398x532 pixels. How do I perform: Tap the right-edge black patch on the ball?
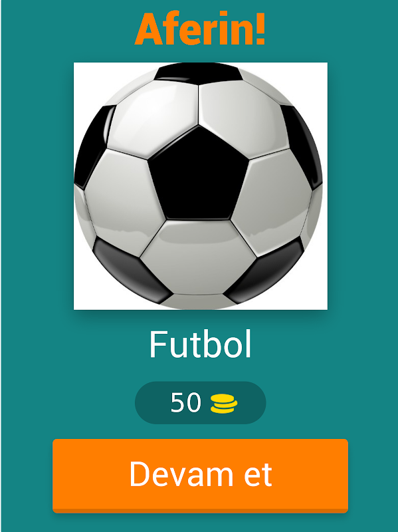click(302, 146)
